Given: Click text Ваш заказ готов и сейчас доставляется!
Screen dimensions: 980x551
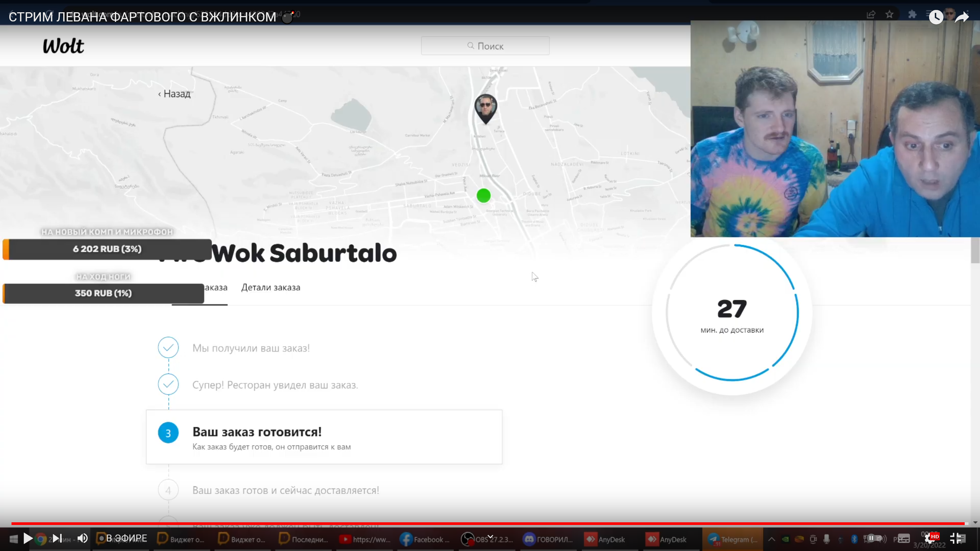Looking at the screenshot, I should click(286, 490).
